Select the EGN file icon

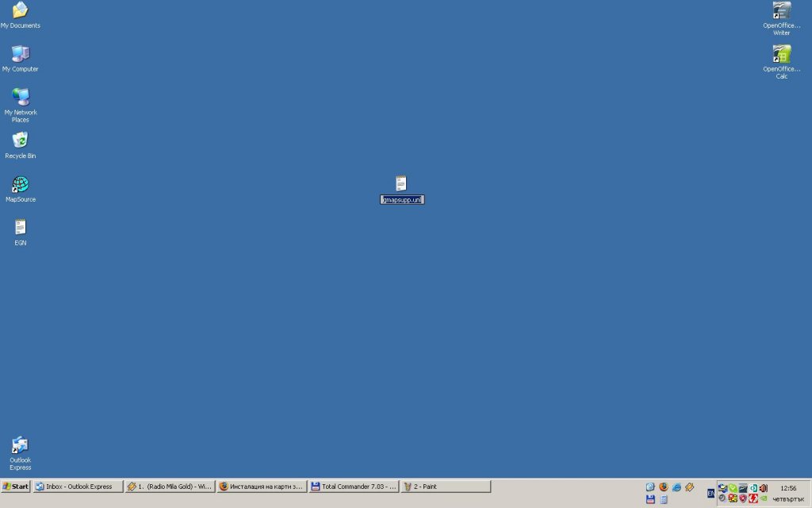(20, 233)
